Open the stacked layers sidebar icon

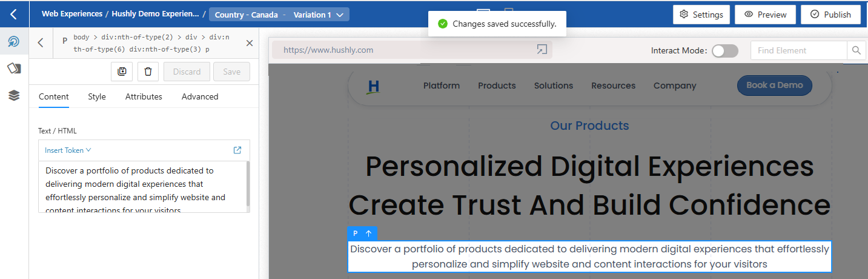tap(14, 95)
